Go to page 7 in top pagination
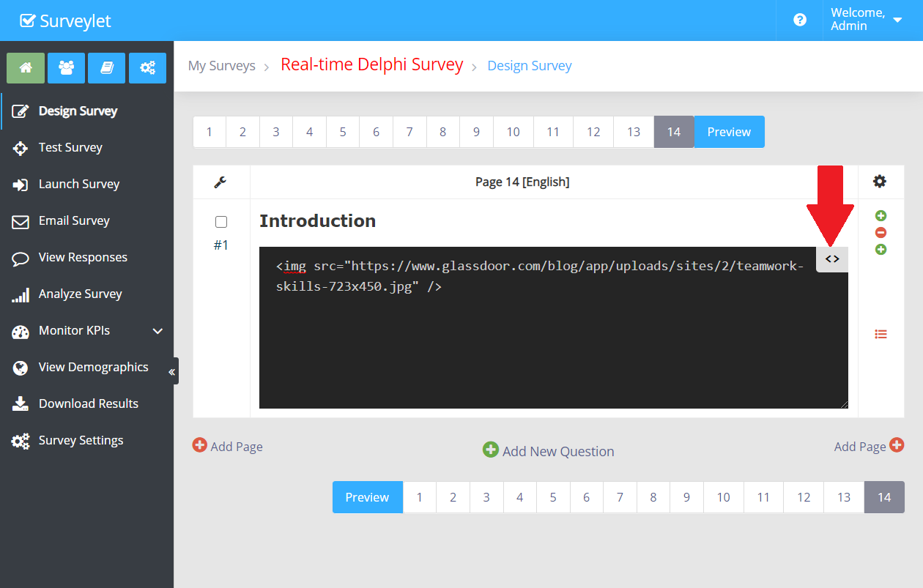This screenshot has width=923, height=588. coord(409,132)
